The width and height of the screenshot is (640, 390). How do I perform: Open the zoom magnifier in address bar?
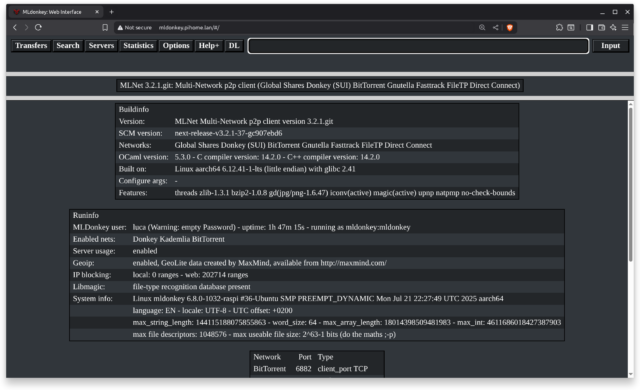pyautogui.click(x=482, y=27)
